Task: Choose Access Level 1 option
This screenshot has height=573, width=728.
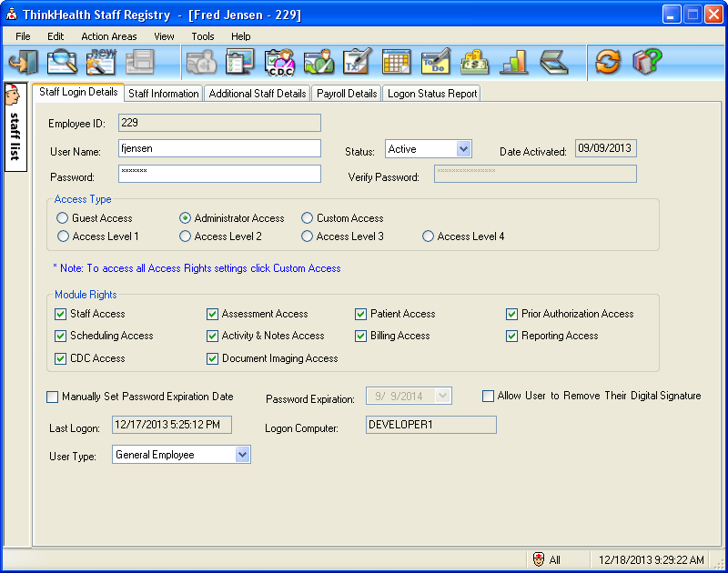Action: pos(63,236)
